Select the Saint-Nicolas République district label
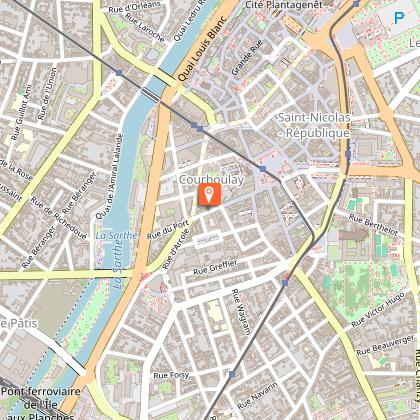The image size is (420, 420). click(314, 125)
